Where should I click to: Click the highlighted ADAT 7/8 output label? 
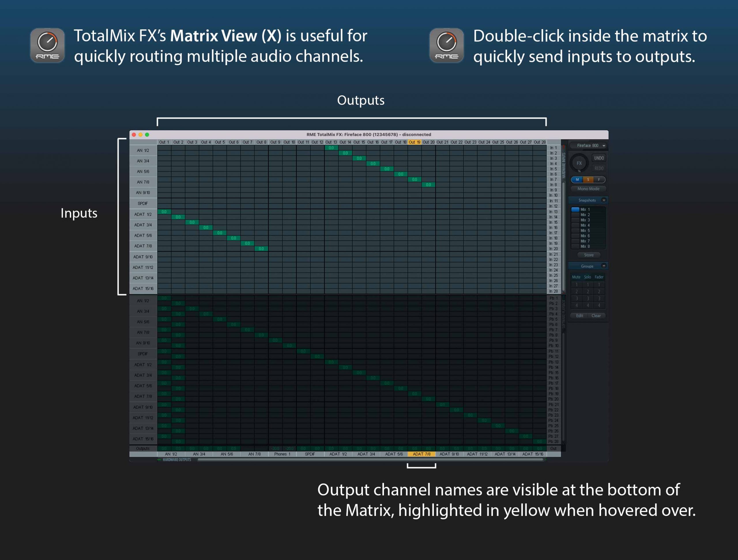pos(421,454)
